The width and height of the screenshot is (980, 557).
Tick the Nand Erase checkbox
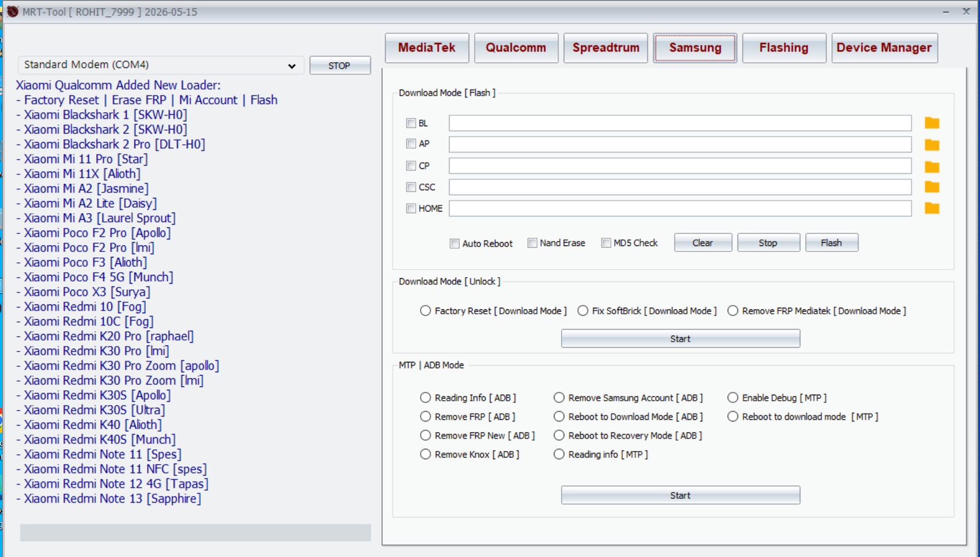pos(532,243)
